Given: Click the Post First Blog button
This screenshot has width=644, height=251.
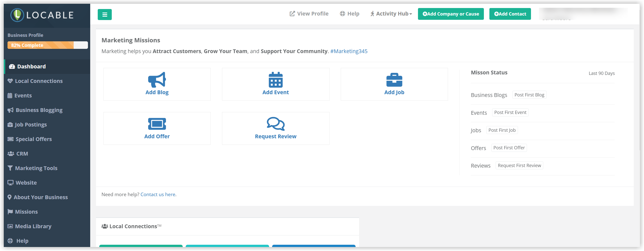Looking at the screenshot, I should coord(529,95).
